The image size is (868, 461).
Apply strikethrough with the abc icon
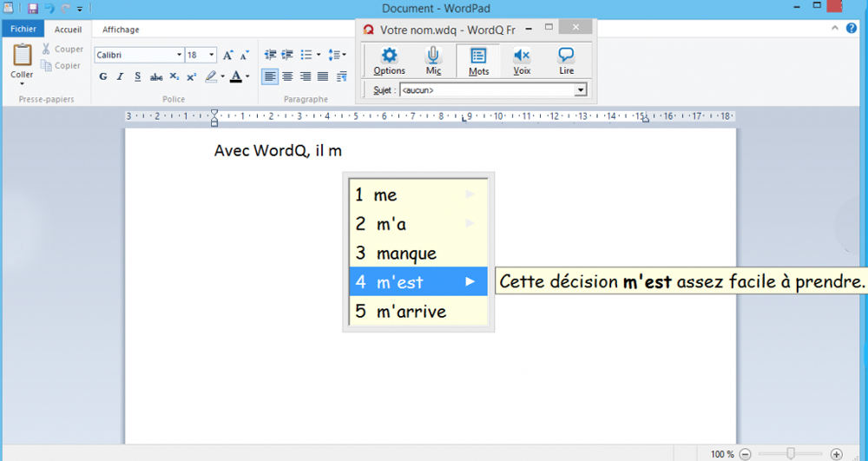(156, 76)
